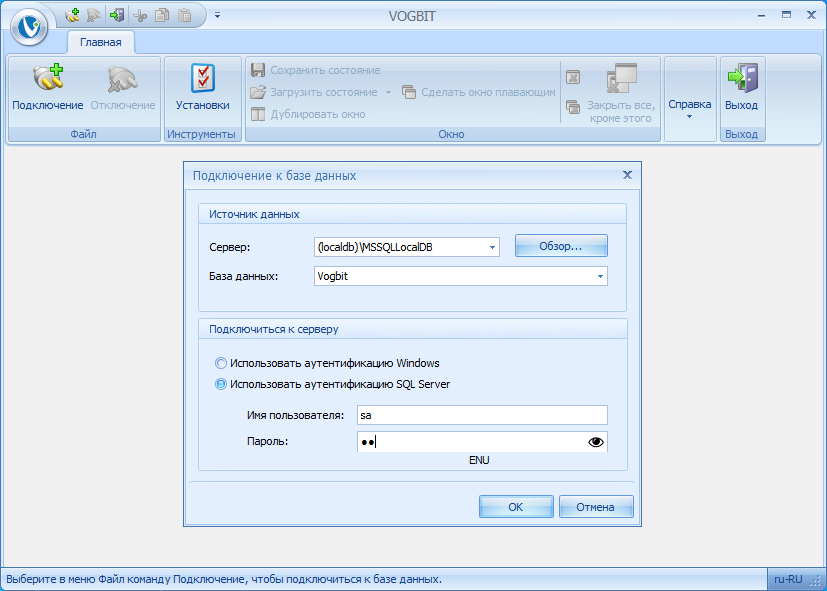
Task: Click the Copy icon in quick access toolbar
Action: click(162, 15)
